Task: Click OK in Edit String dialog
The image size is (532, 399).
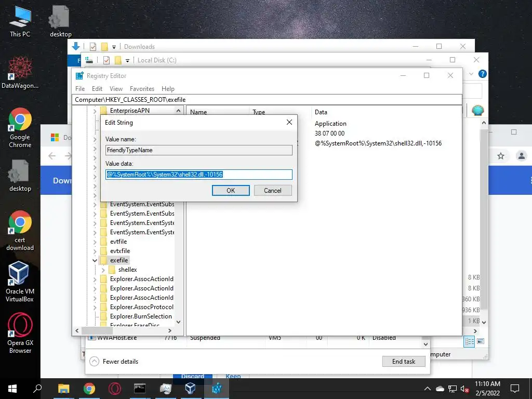Action: tap(231, 190)
